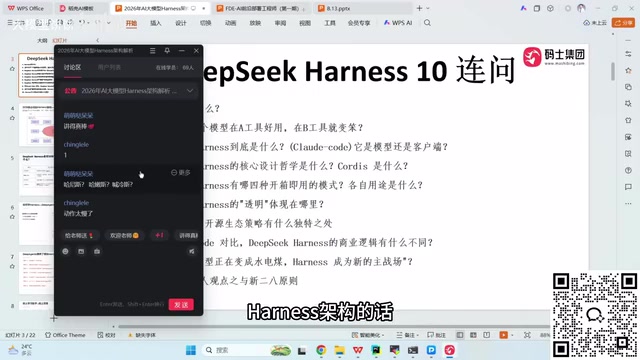Viewport: 640px width, 360px height.
Task: Click the welcome teacher quick reply chip
Action: pos(124,235)
